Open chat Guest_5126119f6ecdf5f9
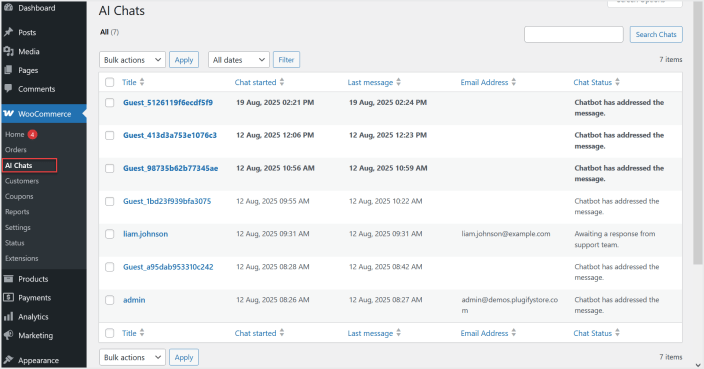 (168, 102)
